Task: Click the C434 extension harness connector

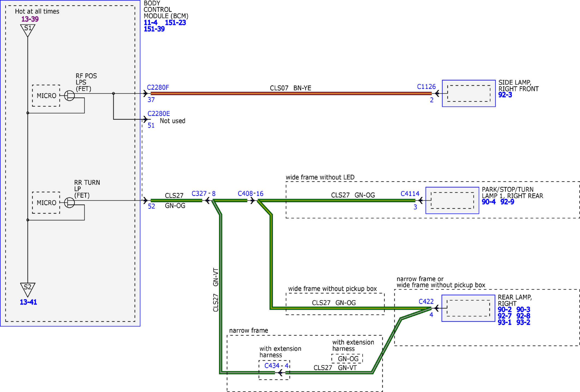Action: point(272,366)
